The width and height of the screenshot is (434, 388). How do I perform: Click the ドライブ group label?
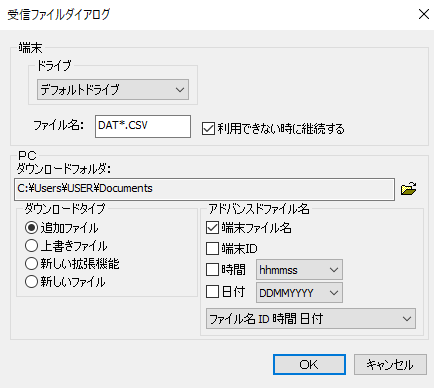coord(54,66)
